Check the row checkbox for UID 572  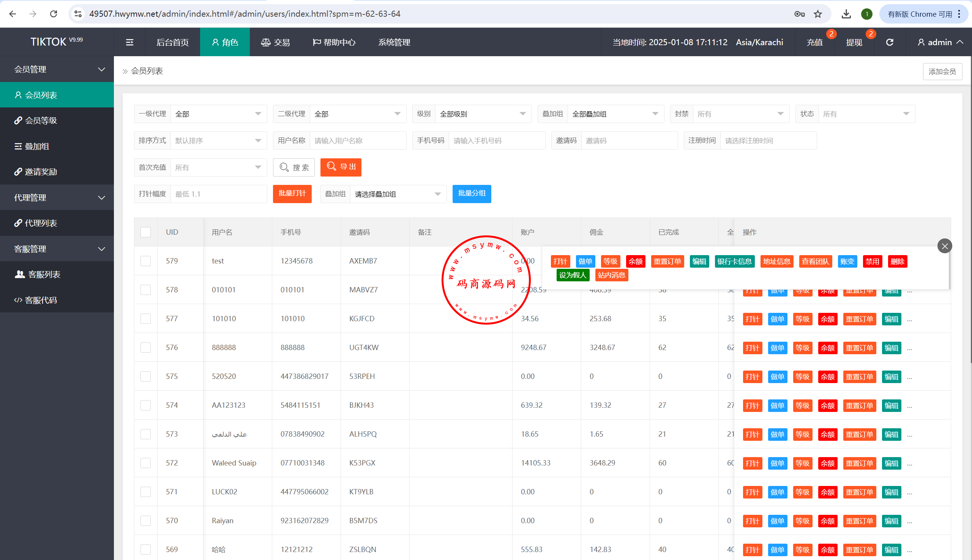coord(145,463)
